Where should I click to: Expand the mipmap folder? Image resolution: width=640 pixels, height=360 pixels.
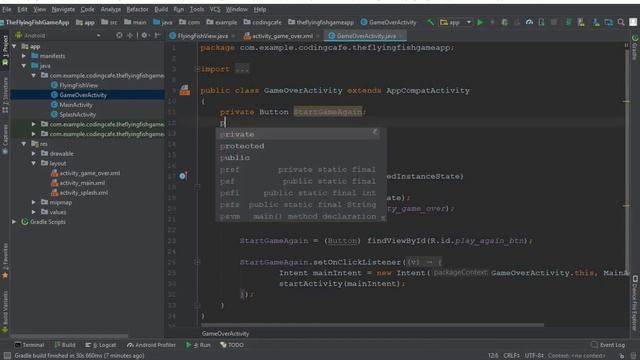tap(33, 202)
